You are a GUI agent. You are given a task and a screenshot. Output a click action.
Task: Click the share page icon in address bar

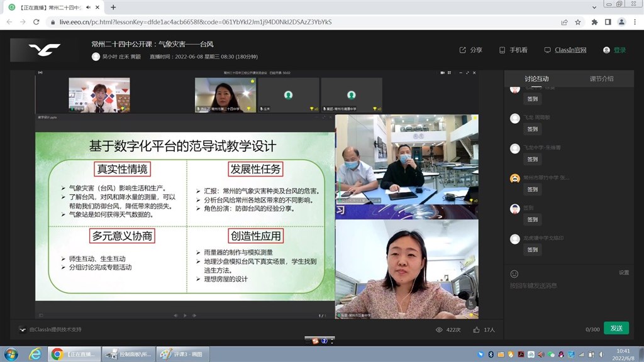(x=564, y=22)
